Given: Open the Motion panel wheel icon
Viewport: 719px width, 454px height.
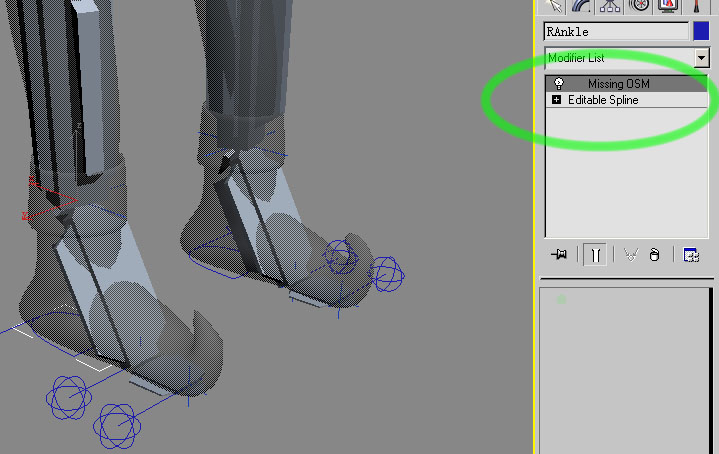Looking at the screenshot, I should tap(639, 6).
